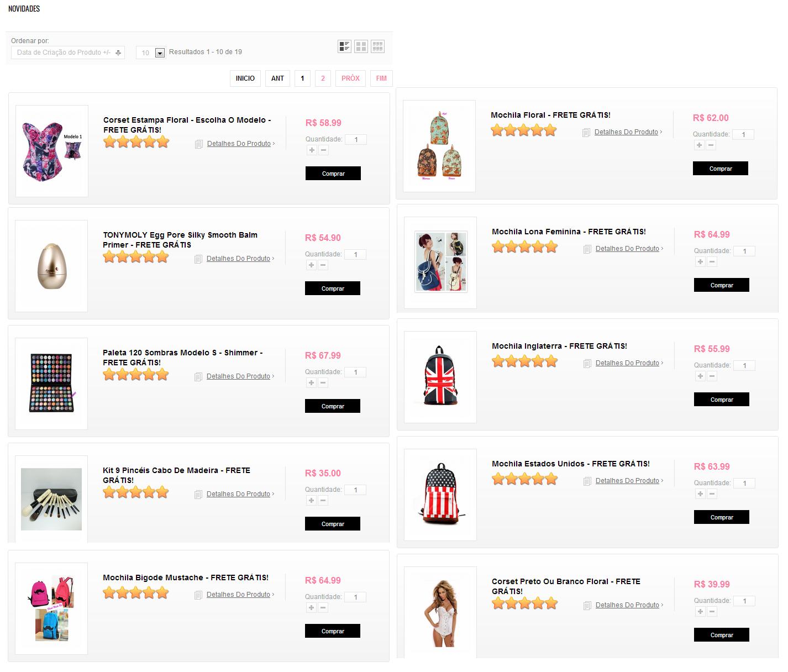Jump to the FIM last page
This screenshot has width=788, height=672.
point(381,78)
